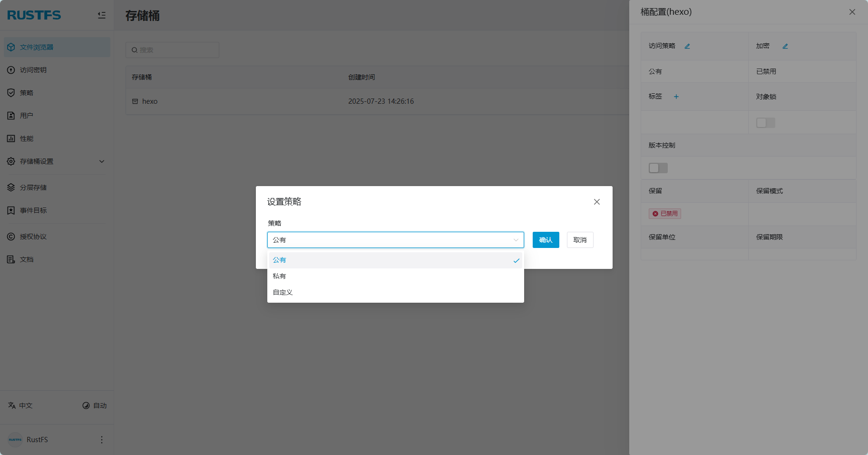This screenshot has height=455, width=868.
Task: Expand the 存储桶设置 sidebar group
Action: (57, 161)
